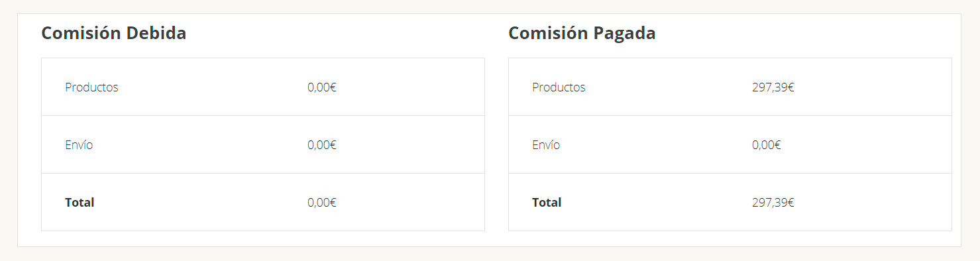The image size is (980, 261).
Task: Click the Envío row of Comisión Pagada table
Action: point(730,144)
